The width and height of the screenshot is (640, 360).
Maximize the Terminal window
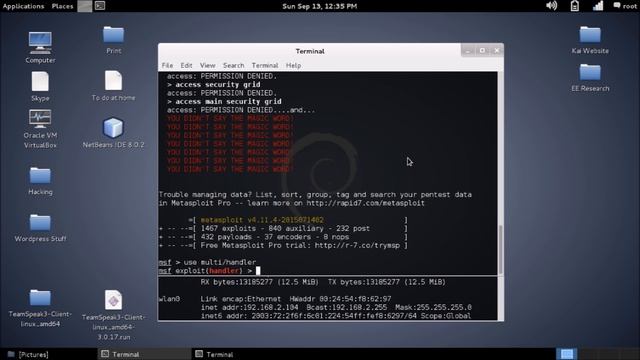coord(482,51)
